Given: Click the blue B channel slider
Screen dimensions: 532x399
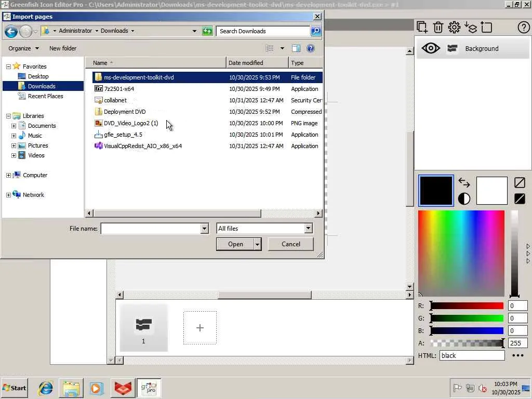Looking at the screenshot, I should (x=467, y=330).
